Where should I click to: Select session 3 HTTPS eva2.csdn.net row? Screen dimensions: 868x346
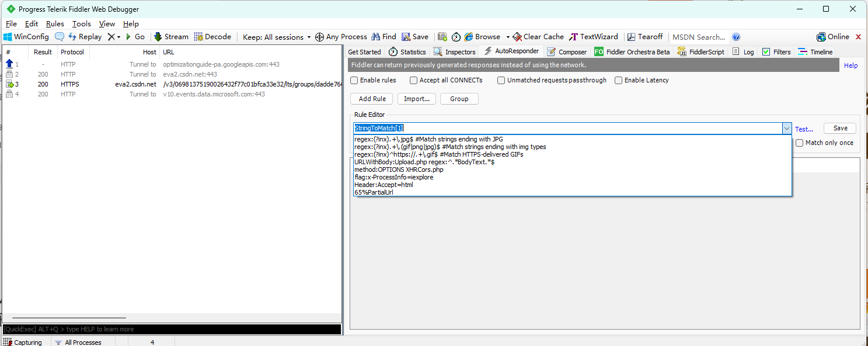pyautogui.click(x=171, y=84)
